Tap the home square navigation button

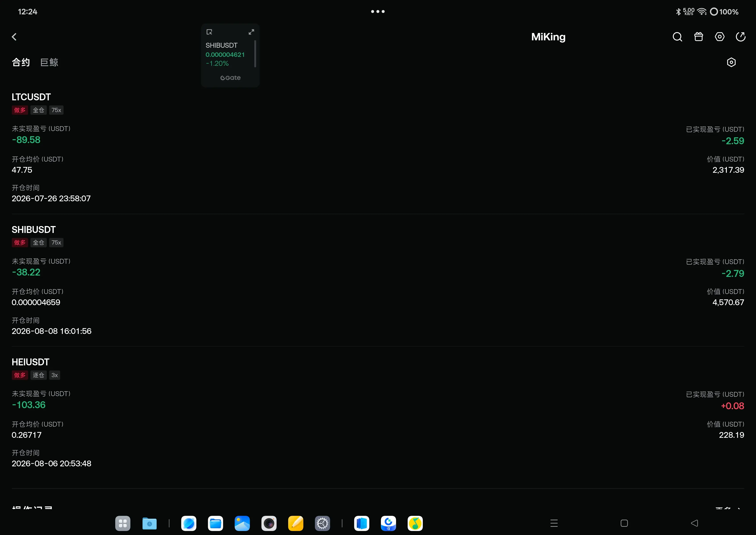[624, 523]
